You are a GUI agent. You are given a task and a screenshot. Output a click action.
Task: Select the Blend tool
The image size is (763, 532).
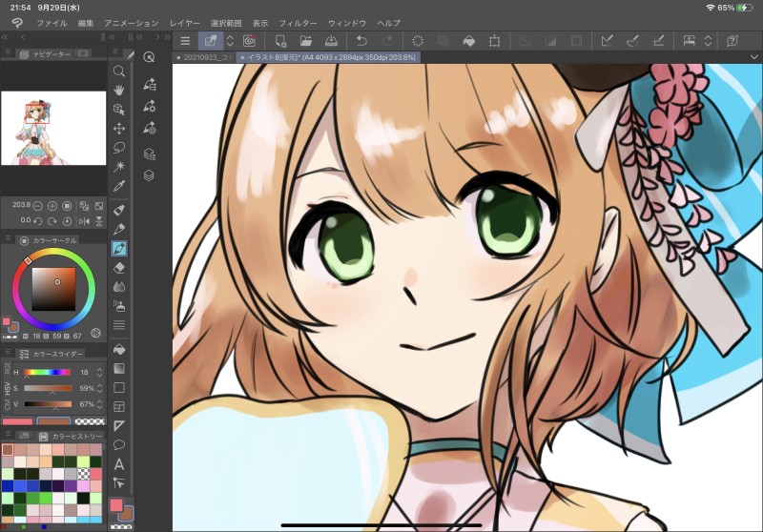point(118,287)
